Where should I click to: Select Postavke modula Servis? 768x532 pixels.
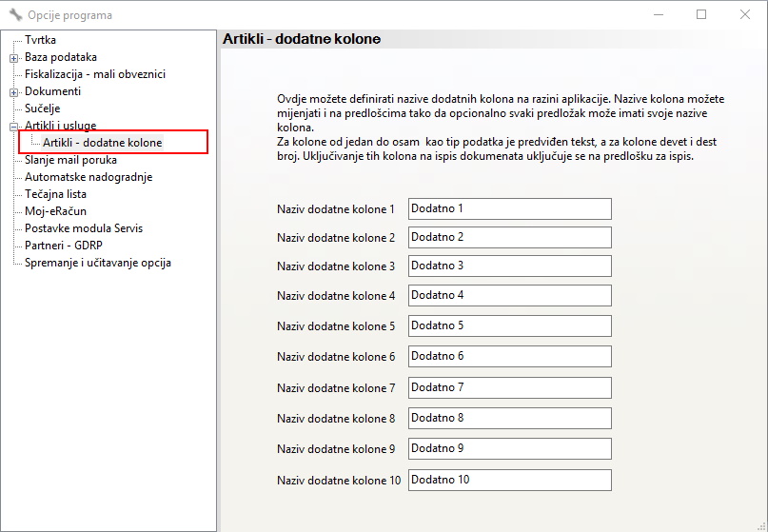(x=84, y=228)
